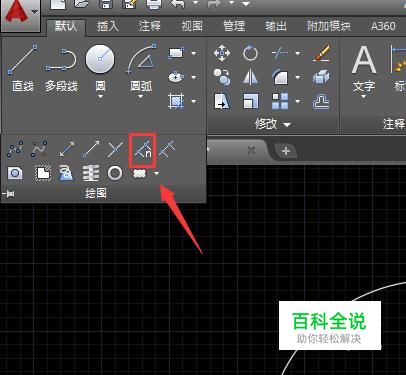This screenshot has height=375, width=406.
Task: Switch to the 视图 (View) ribbon tab
Action: point(192,26)
